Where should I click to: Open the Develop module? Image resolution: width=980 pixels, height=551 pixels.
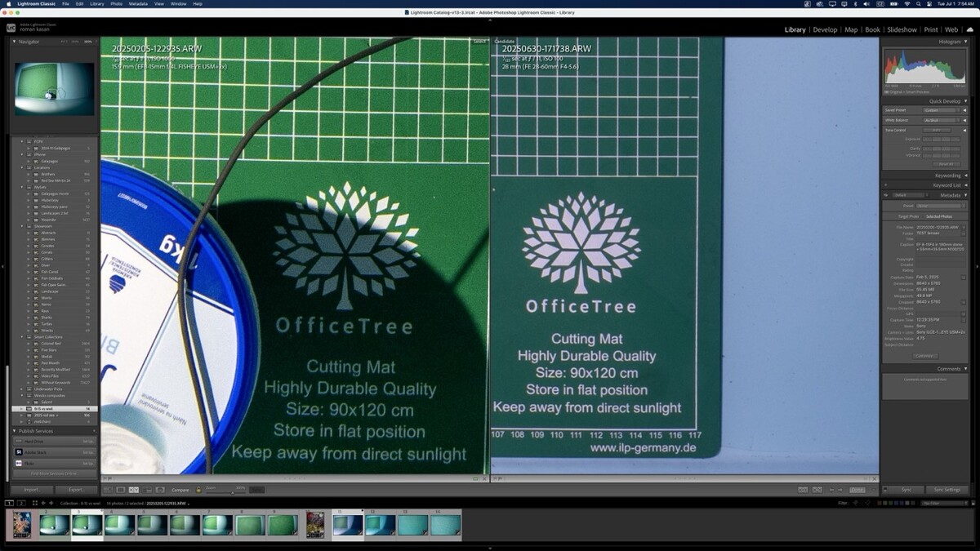(x=825, y=30)
